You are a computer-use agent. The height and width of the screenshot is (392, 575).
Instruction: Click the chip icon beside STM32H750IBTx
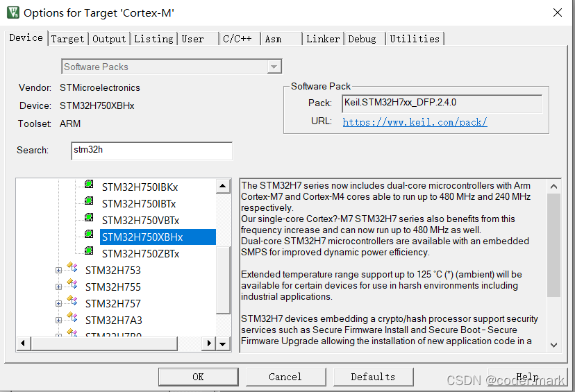pos(89,201)
